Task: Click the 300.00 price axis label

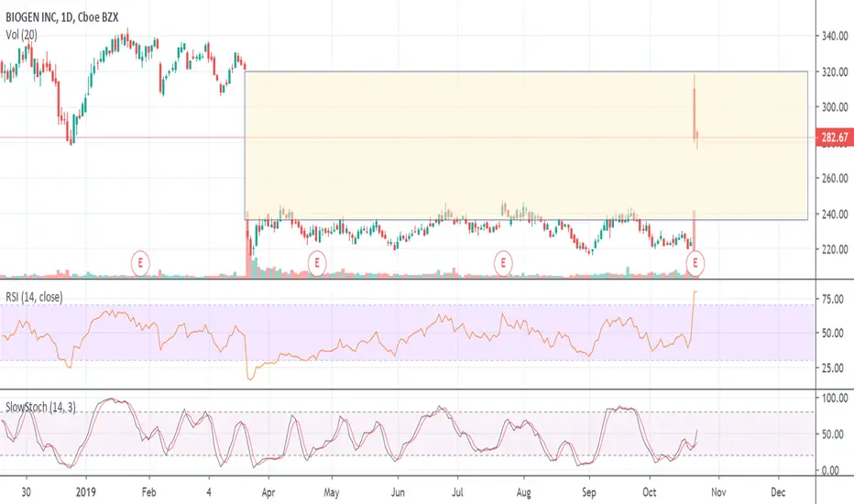Action: 835,107
